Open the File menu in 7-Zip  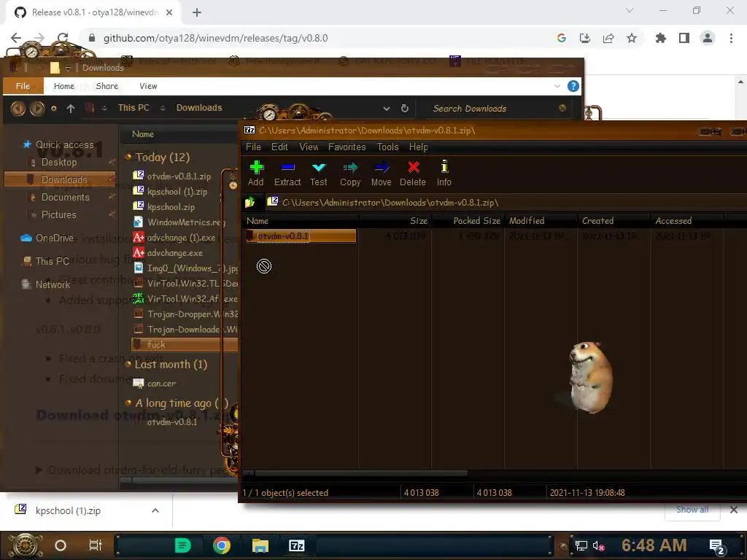coord(253,147)
